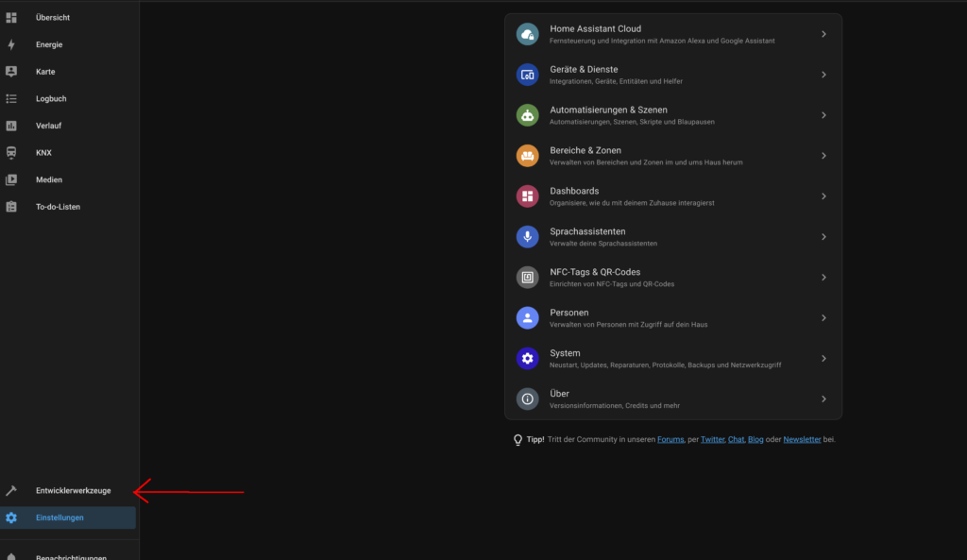
Task: Click the Sprachassistenten microphone icon
Action: click(x=527, y=237)
